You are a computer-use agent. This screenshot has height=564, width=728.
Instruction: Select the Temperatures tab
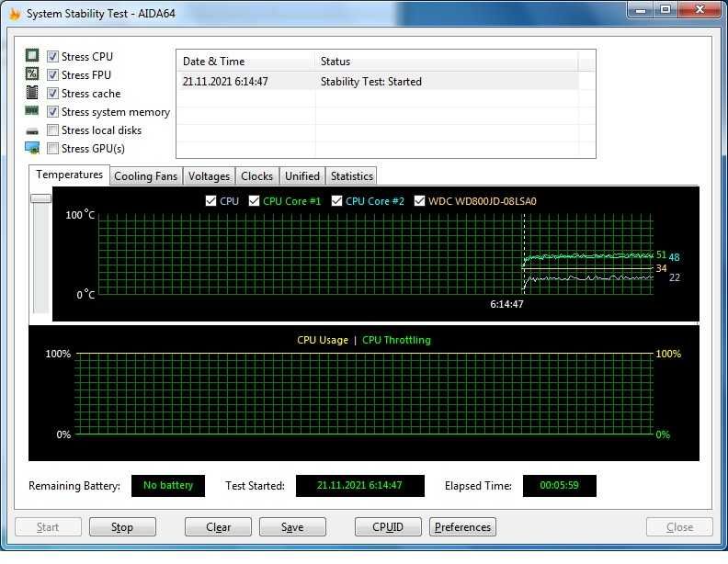click(69, 175)
